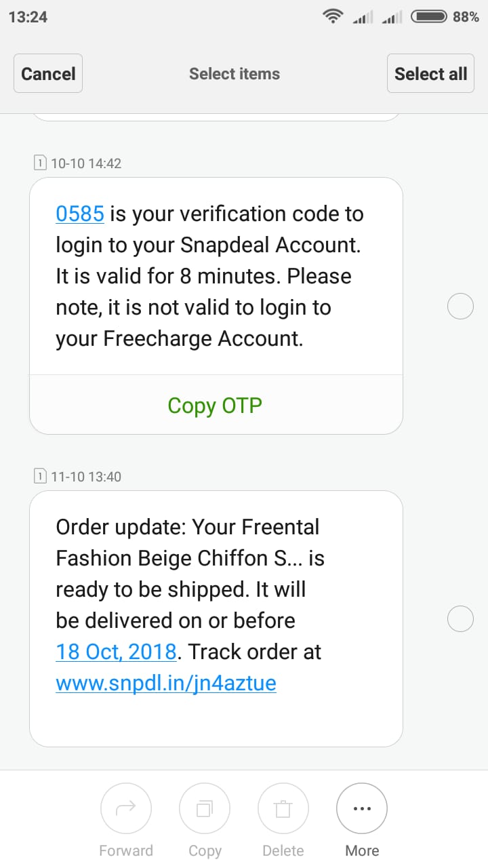Screen dimensions: 488x868
Task: Tap the 13:24 clock in status bar
Action: [x=28, y=17]
